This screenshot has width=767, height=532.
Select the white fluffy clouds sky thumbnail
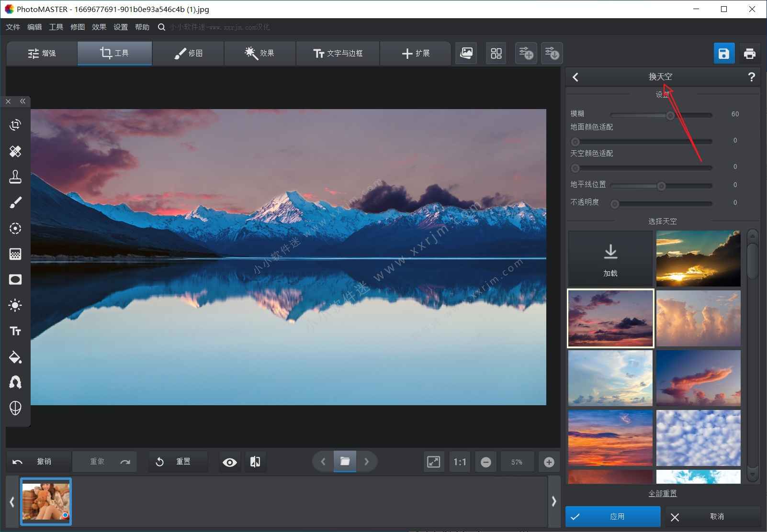[698, 438]
